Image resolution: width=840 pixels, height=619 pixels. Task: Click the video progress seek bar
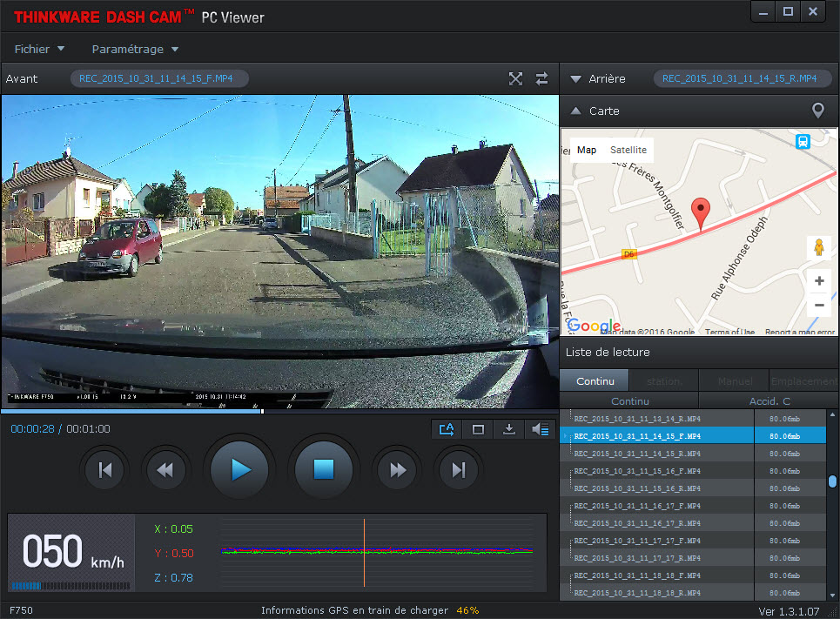click(279, 412)
